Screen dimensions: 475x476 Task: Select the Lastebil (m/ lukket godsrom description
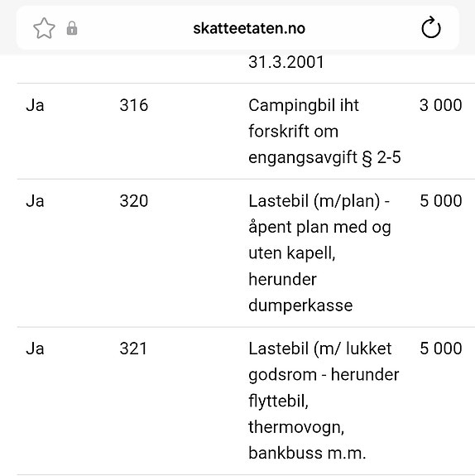[x=324, y=401]
